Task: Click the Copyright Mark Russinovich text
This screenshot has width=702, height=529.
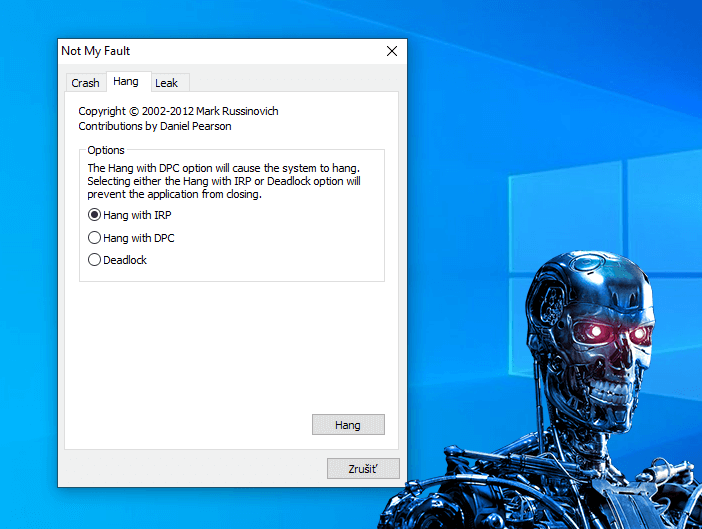Action: click(178, 111)
